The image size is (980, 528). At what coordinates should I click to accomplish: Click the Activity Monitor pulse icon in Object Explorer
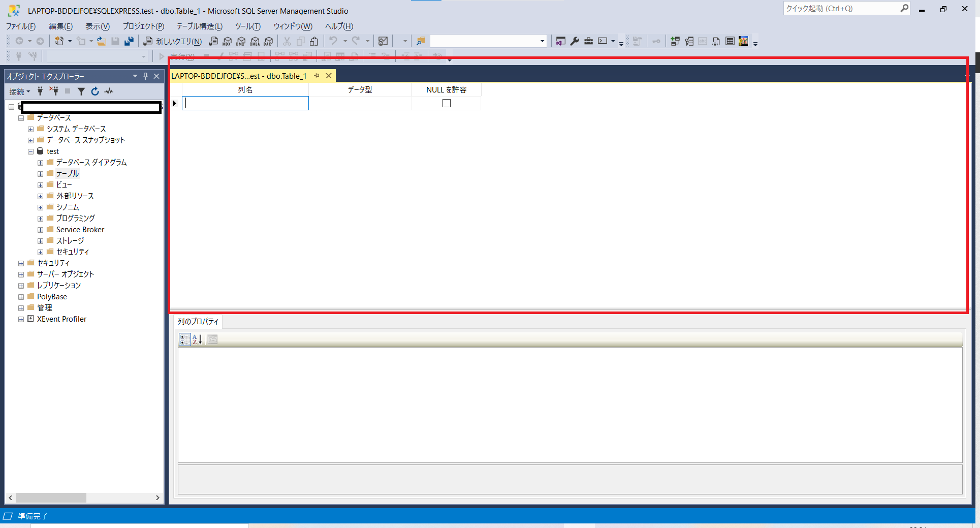109,91
